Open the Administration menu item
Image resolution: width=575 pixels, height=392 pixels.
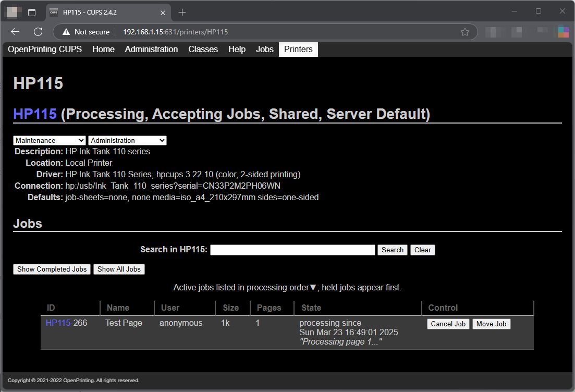coord(151,49)
